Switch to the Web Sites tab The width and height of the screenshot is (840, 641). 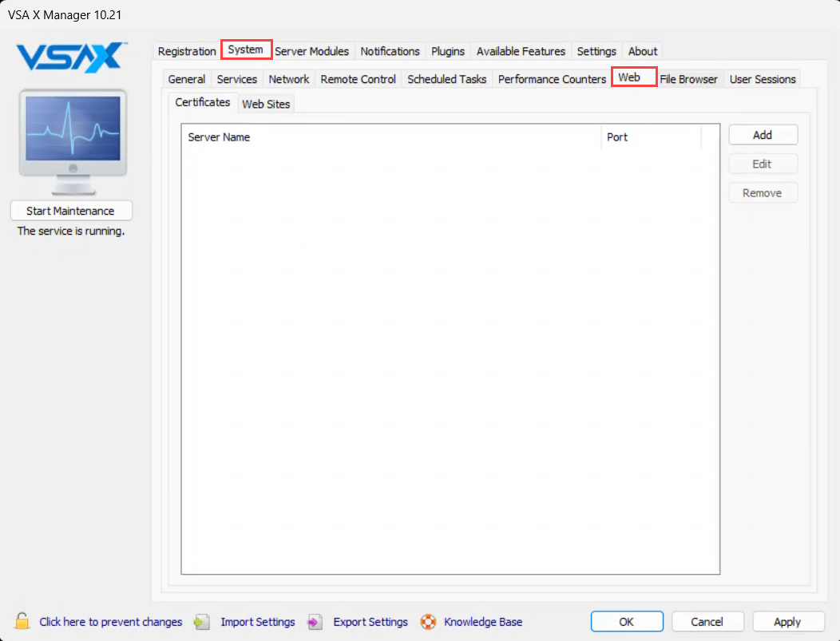266,105
